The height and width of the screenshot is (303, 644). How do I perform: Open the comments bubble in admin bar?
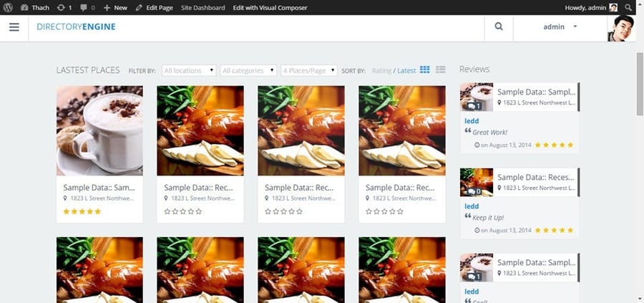[x=87, y=7]
